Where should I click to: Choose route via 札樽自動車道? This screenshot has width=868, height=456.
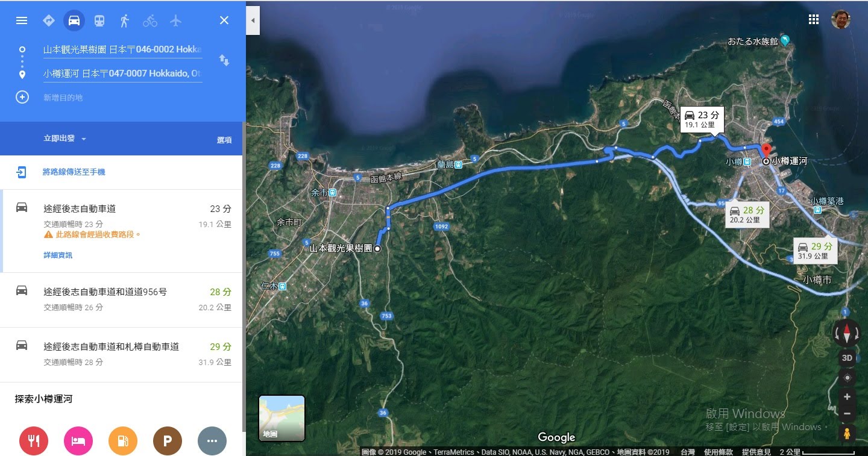[123, 354]
